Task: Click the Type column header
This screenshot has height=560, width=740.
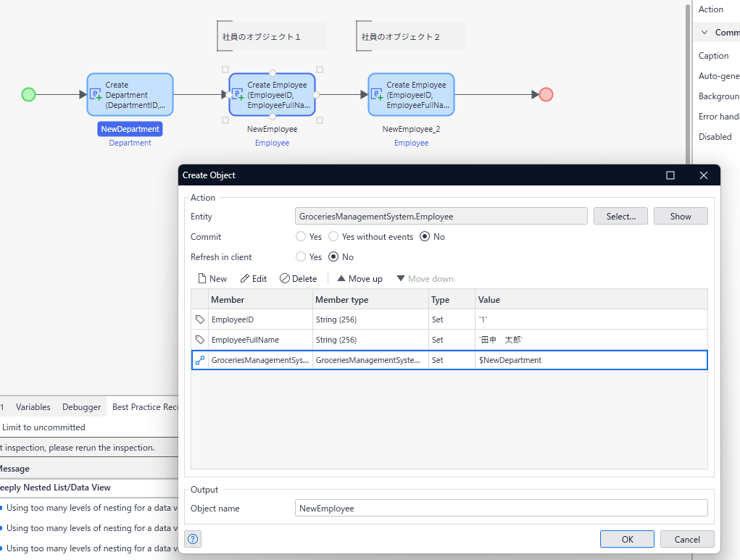Action: [x=452, y=300]
